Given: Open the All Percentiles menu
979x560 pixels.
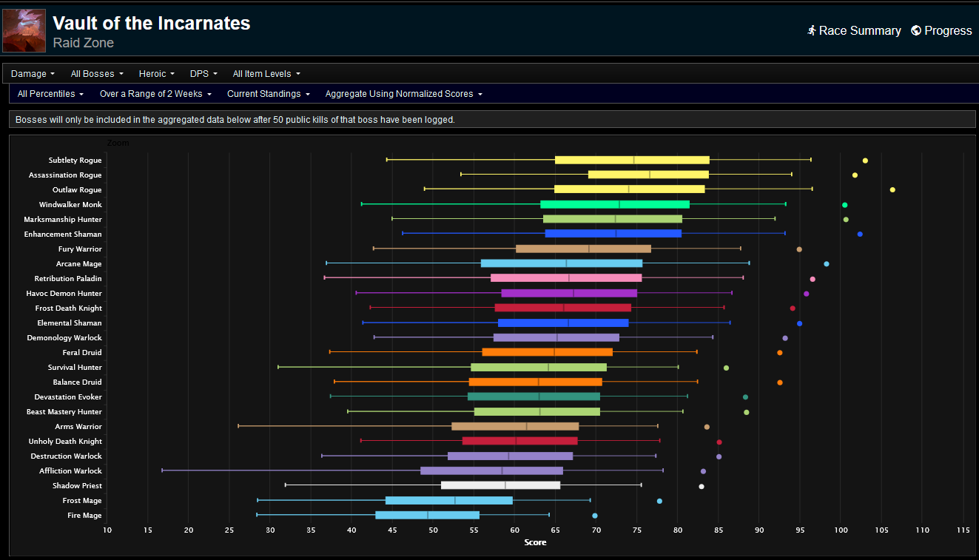Looking at the screenshot, I should coord(50,94).
